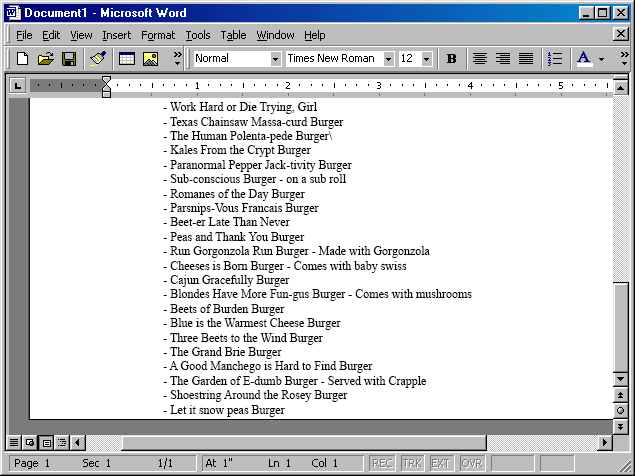Toggle OVR overtype mode in status bar
Viewport: 635px width, 476px height.
[471, 464]
